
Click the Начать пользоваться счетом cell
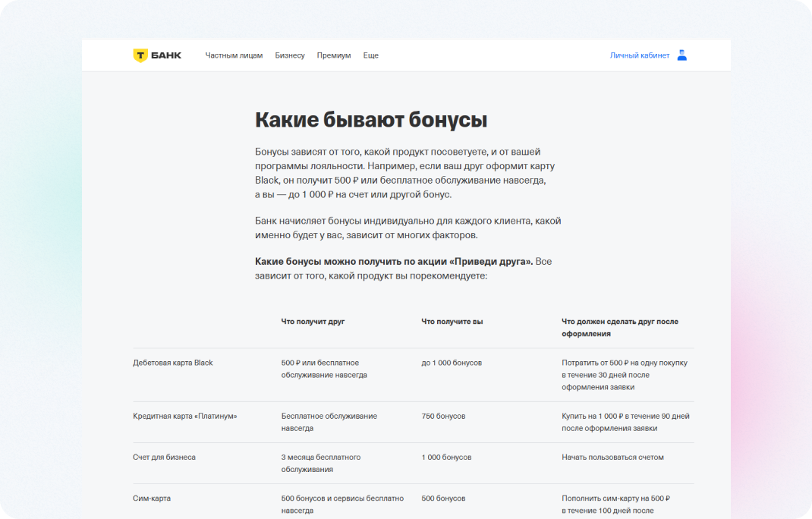pos(612,457)
